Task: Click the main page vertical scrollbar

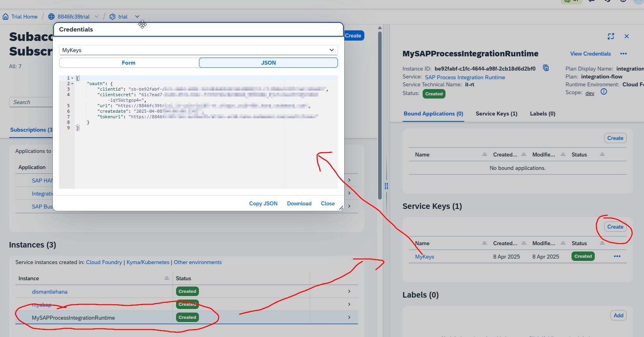Action: tap(380, 115)
